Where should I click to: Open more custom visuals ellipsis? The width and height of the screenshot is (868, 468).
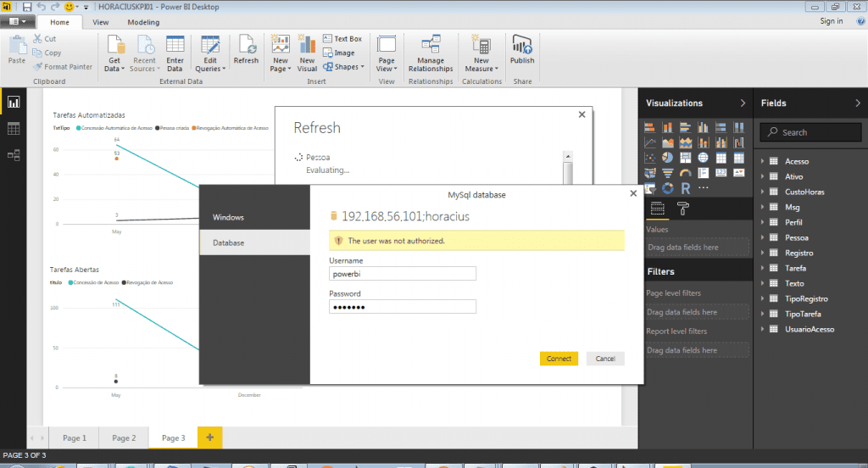703,187
